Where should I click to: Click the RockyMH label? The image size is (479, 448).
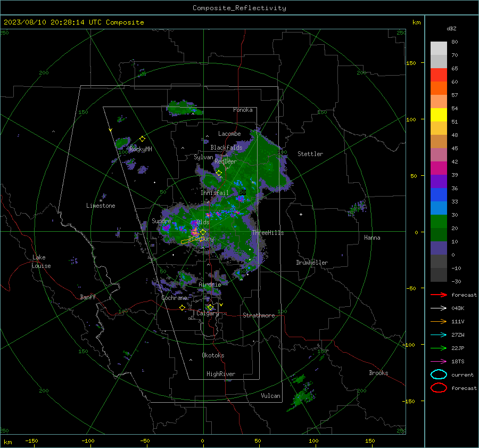(x=141, y=149)
